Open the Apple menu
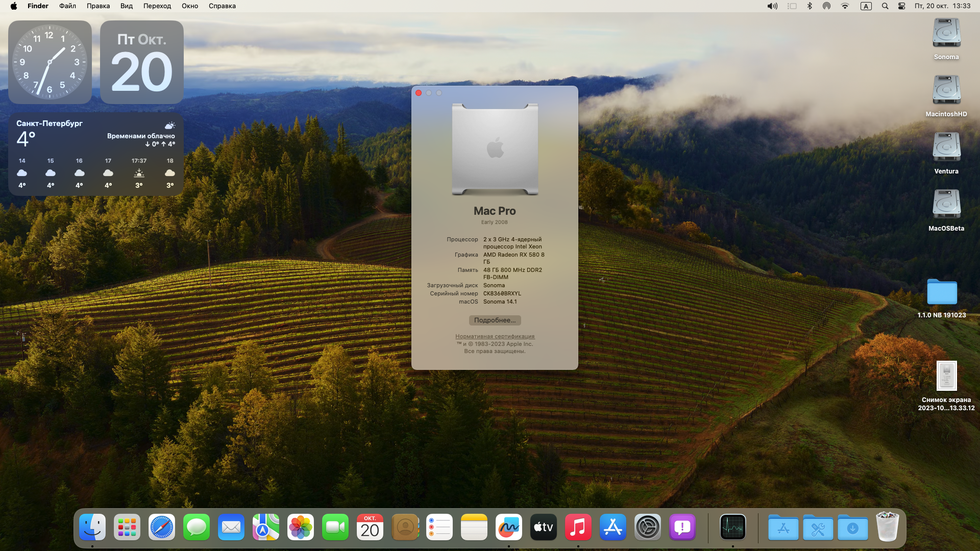 pyautogui.click(x=14, y=6)
